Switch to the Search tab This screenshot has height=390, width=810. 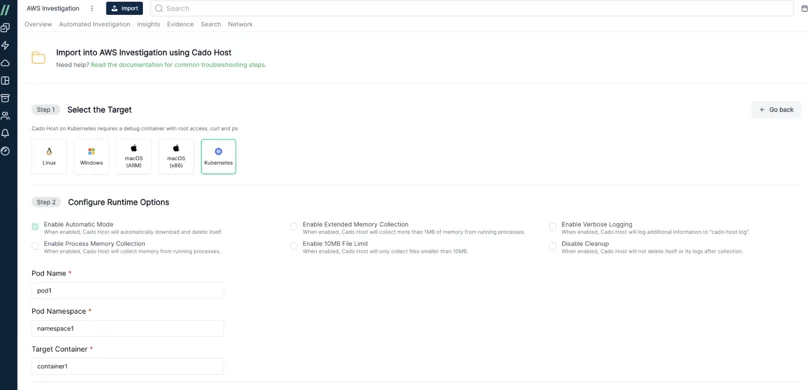point(211,24)
